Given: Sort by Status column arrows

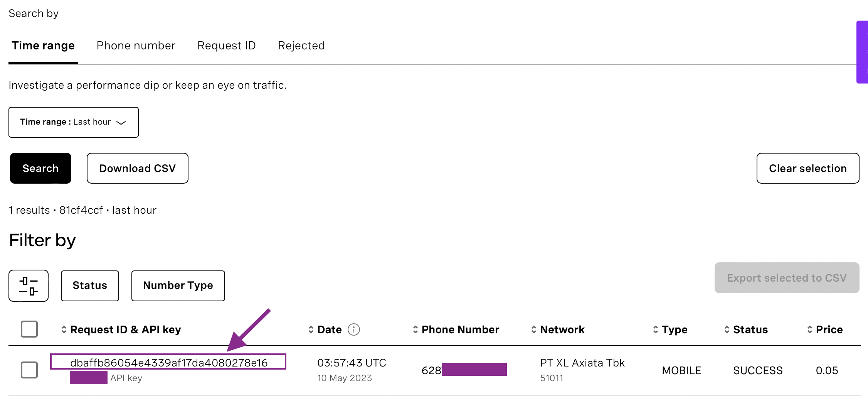Looking at the screenshot, I should [x=727, y=329].
